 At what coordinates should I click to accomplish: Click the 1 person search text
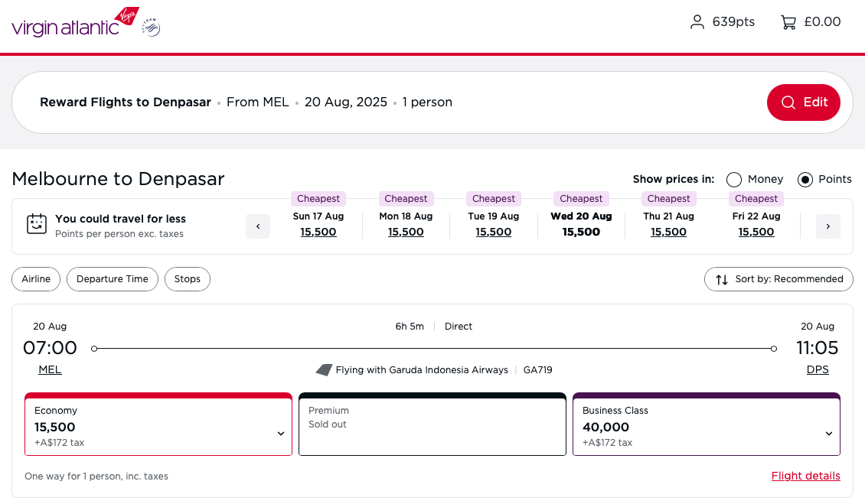coord(427,102)
